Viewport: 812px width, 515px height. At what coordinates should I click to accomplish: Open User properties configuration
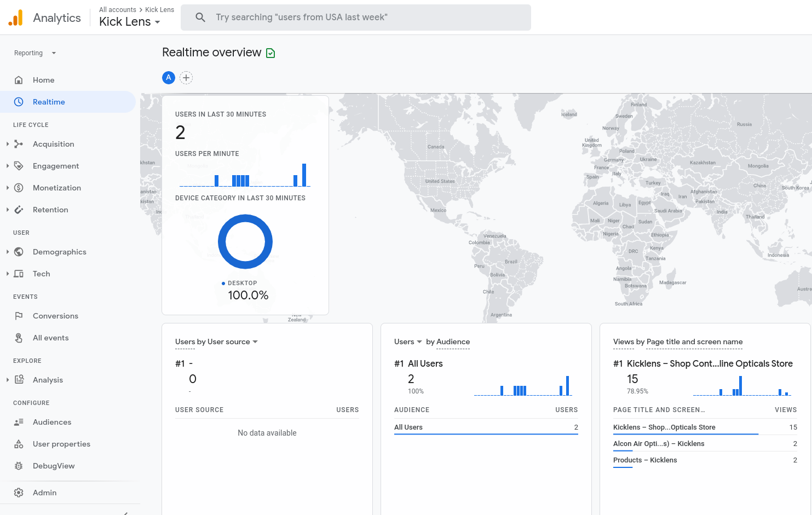(x=61, y=444)
